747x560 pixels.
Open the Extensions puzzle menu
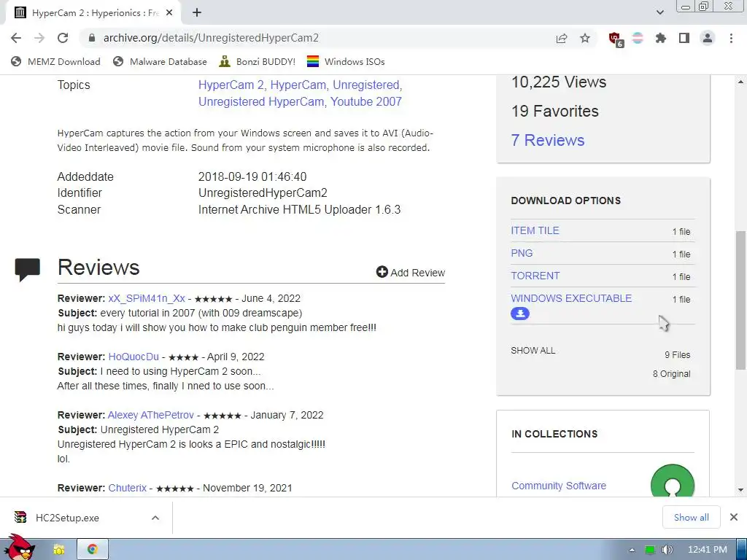coord(661,38)
